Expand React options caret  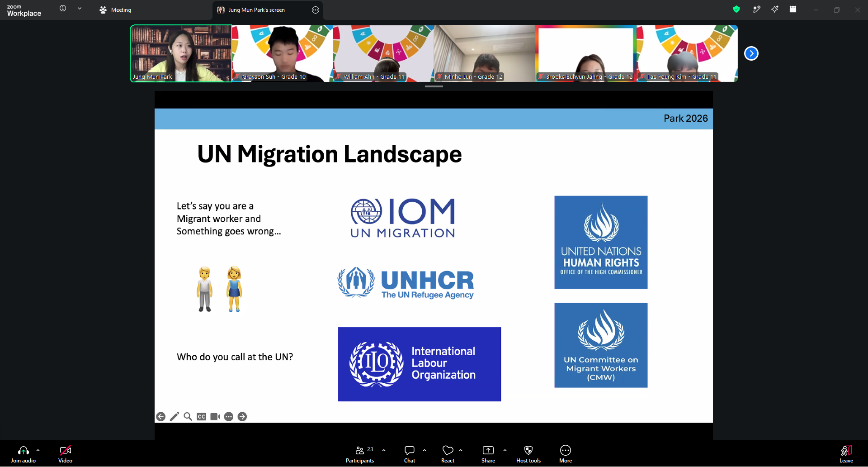tap(461, 450)
